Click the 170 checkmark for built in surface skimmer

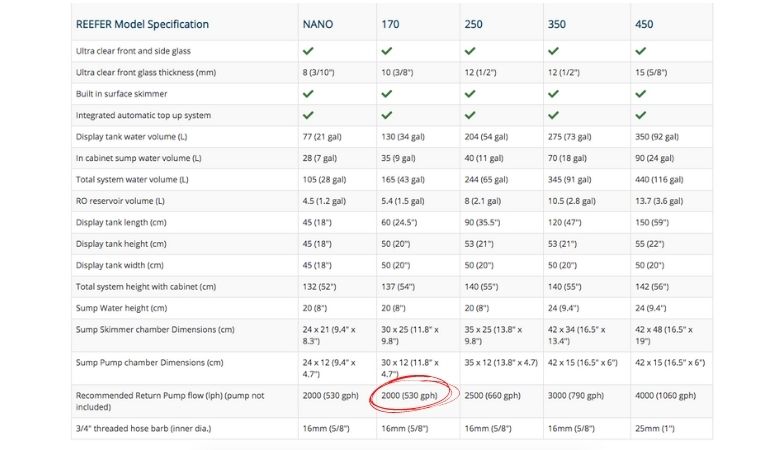[387, 93]
